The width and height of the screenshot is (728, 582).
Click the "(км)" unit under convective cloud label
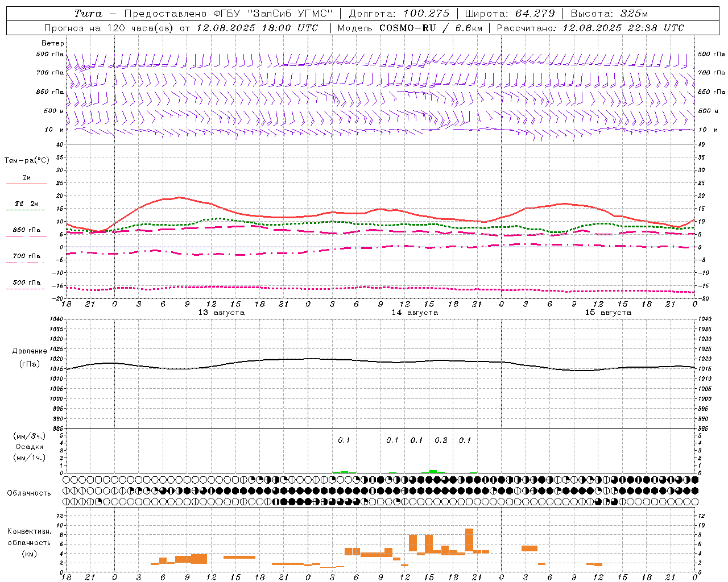pyautogui.click(x=29, y=554)
